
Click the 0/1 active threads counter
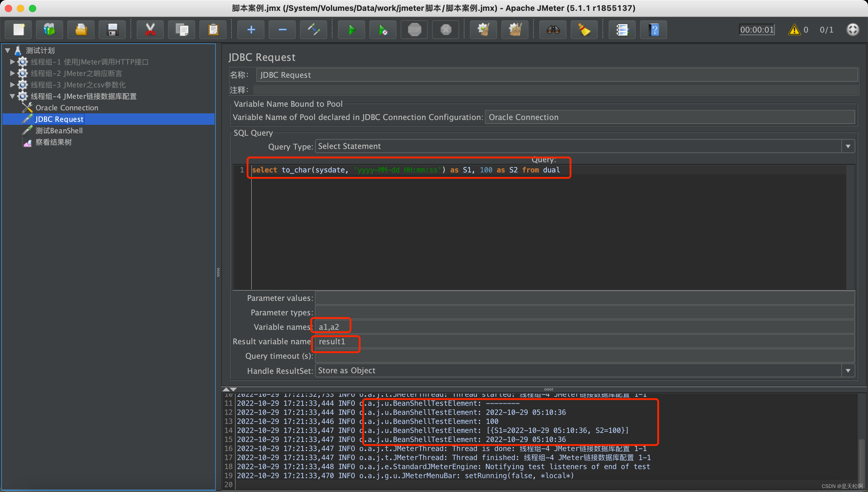[x=826, y=30]
